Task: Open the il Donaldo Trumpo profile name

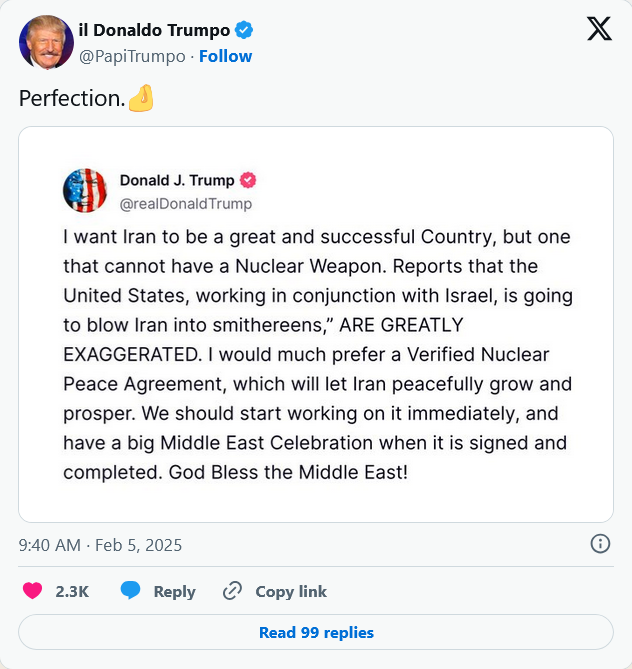Action: click(x=154, y=29)
